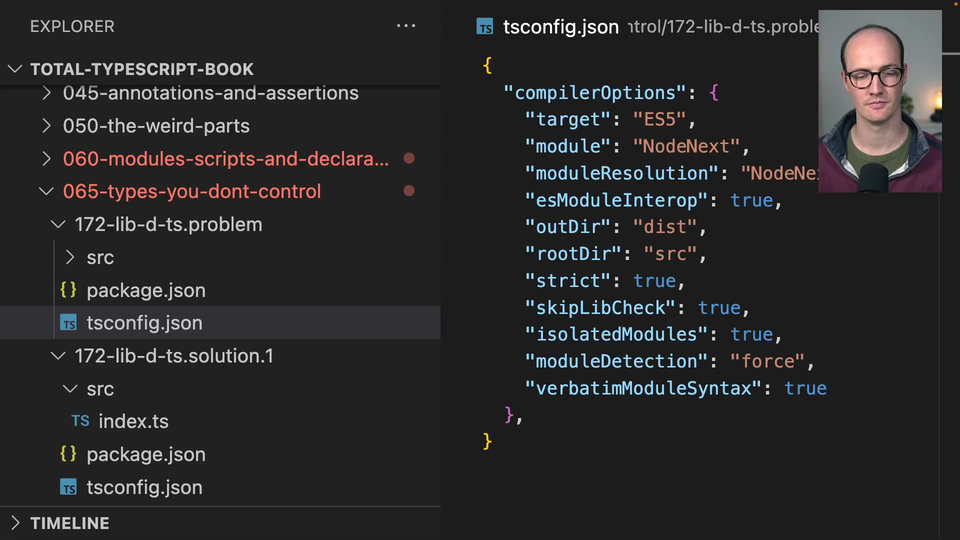Click the TS icon beside index.ts
Viewport: 960px width, 540px height.
point(80,422)
